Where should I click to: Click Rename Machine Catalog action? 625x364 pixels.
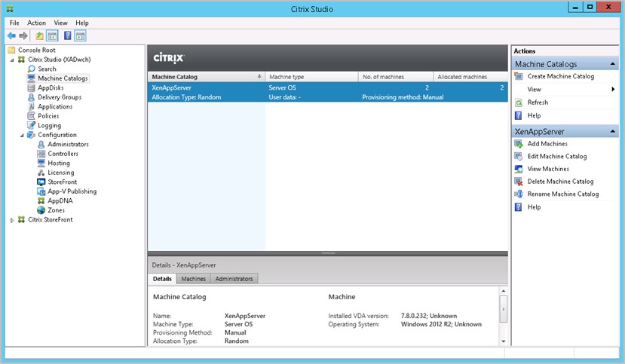562,194
